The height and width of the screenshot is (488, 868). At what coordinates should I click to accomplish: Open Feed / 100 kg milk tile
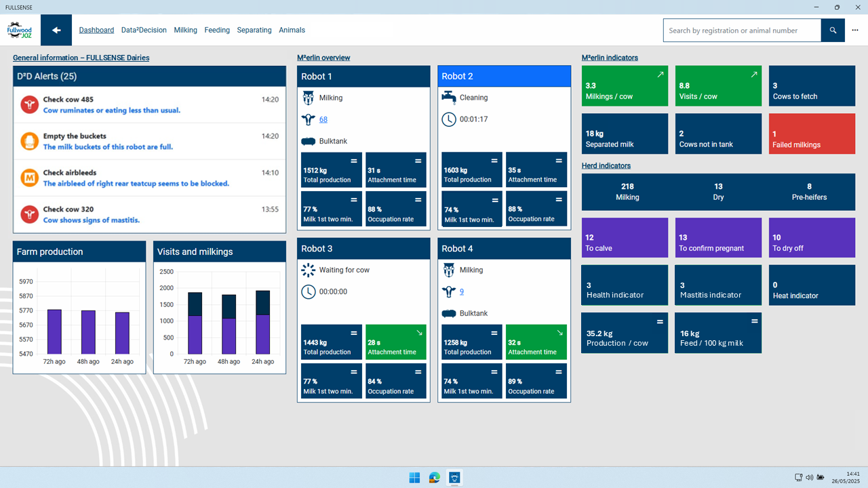click(718, 332)
